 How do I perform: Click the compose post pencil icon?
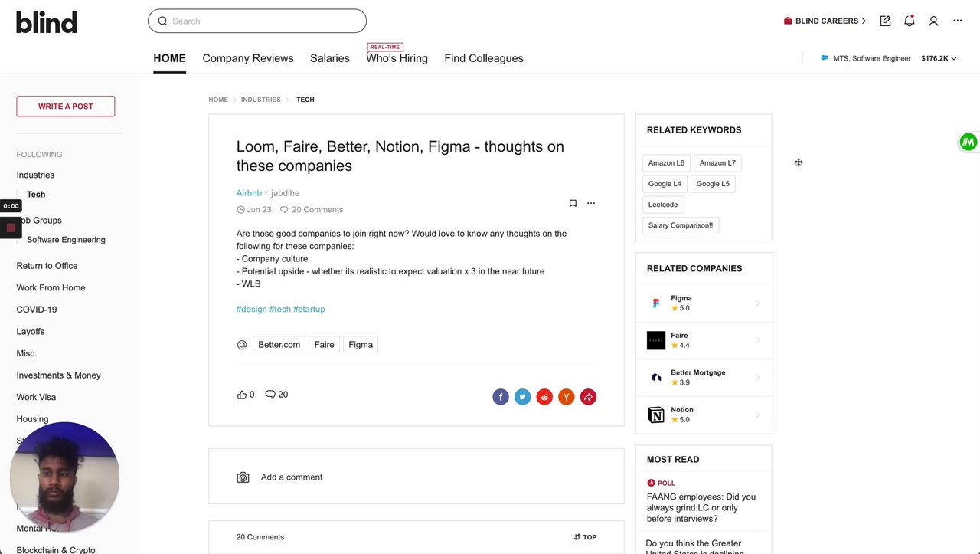[885, 21]
